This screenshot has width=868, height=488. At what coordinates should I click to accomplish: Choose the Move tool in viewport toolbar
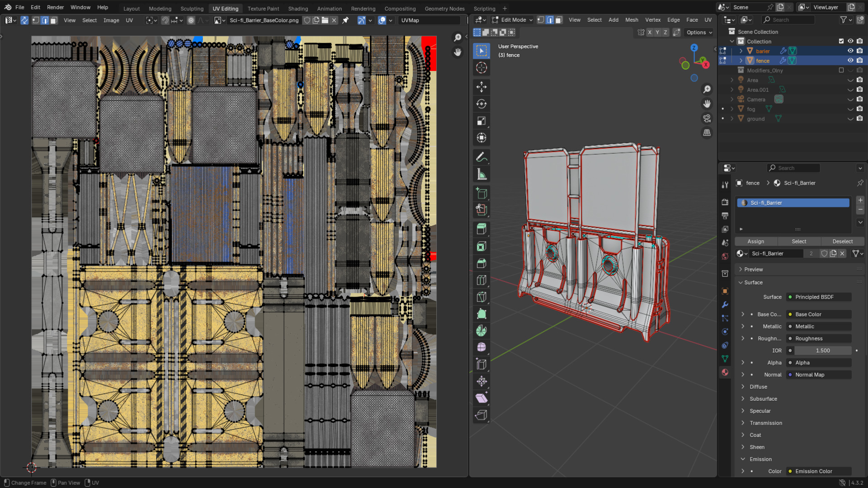point(481,87)
